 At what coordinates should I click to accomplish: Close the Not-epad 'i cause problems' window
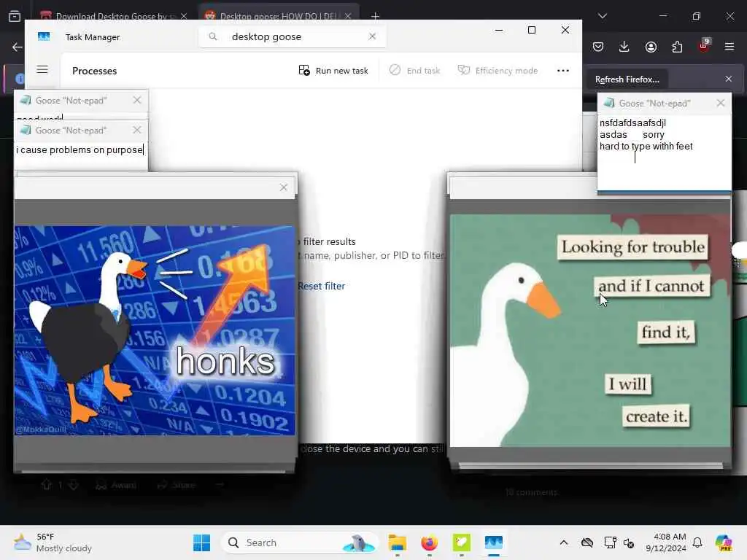point(137,130)
